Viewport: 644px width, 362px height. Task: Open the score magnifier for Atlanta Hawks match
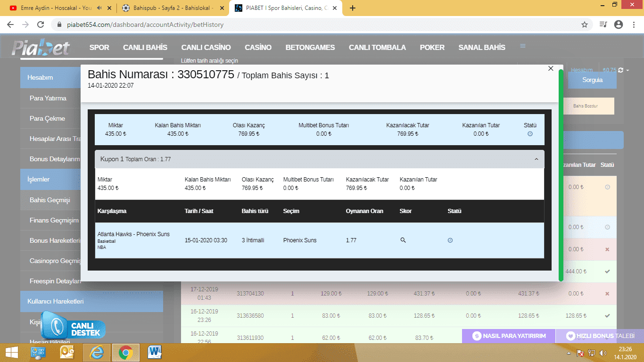click(403, 240)
